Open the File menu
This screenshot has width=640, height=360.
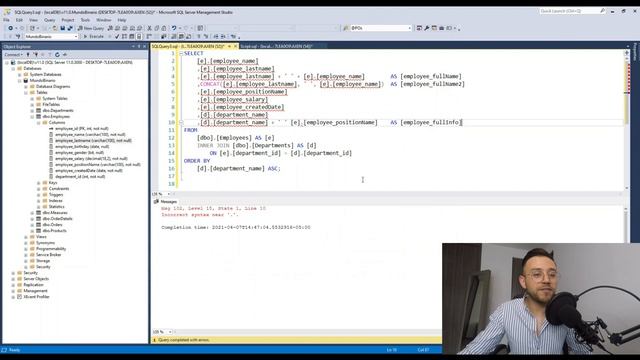click(7, 20)
